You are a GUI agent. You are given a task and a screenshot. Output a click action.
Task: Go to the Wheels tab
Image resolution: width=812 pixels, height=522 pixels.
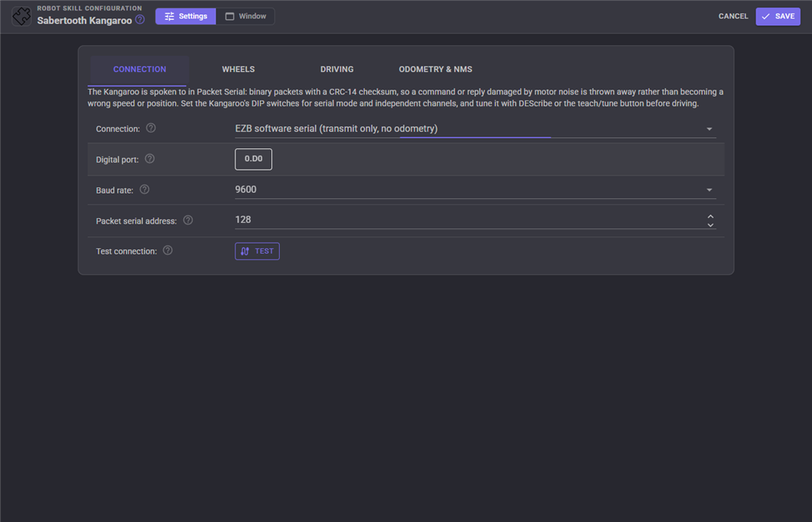click(x=238, y=69)
